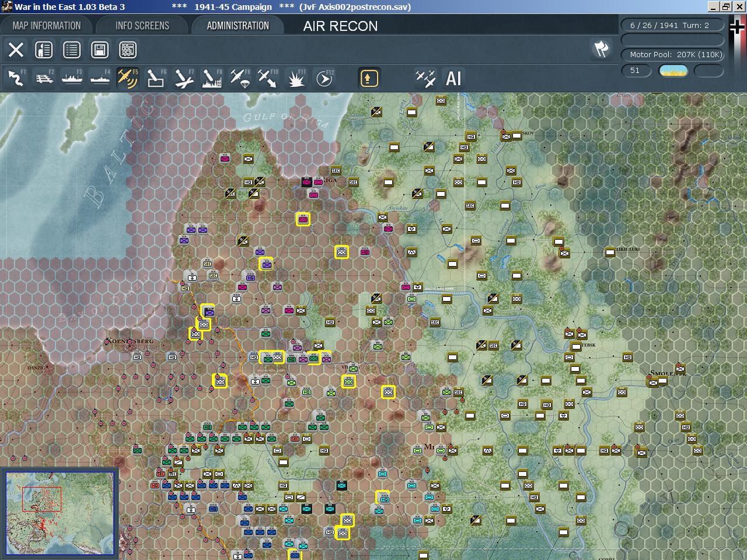Click the floppy disk save game icon
747x560 pixels.
(100, 50)
